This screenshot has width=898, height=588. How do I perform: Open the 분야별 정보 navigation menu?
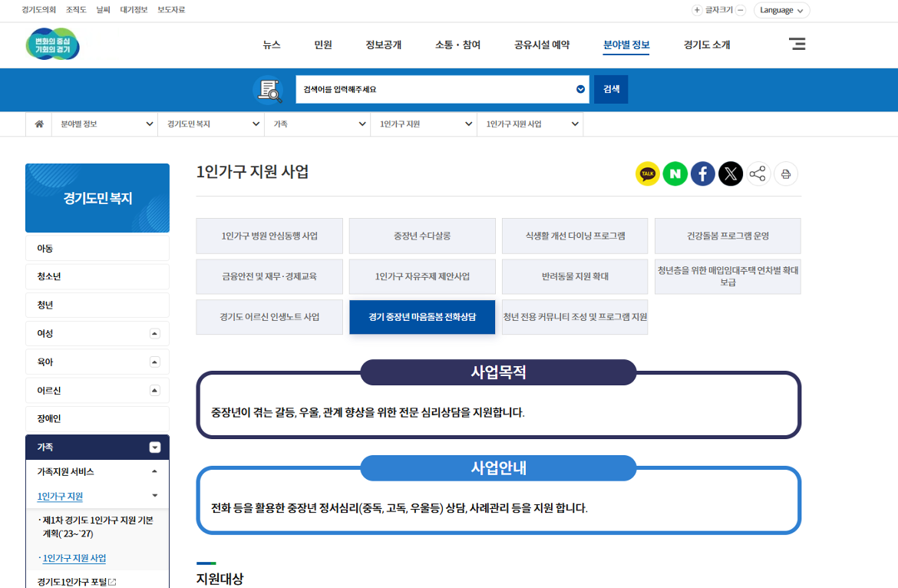[x=625, y=45]
